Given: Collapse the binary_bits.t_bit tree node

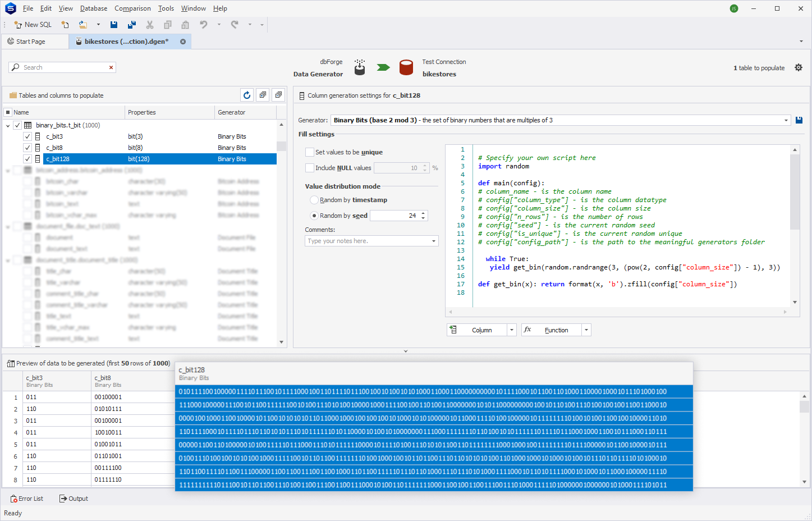Looking at the screenshot, I should 8,125.
